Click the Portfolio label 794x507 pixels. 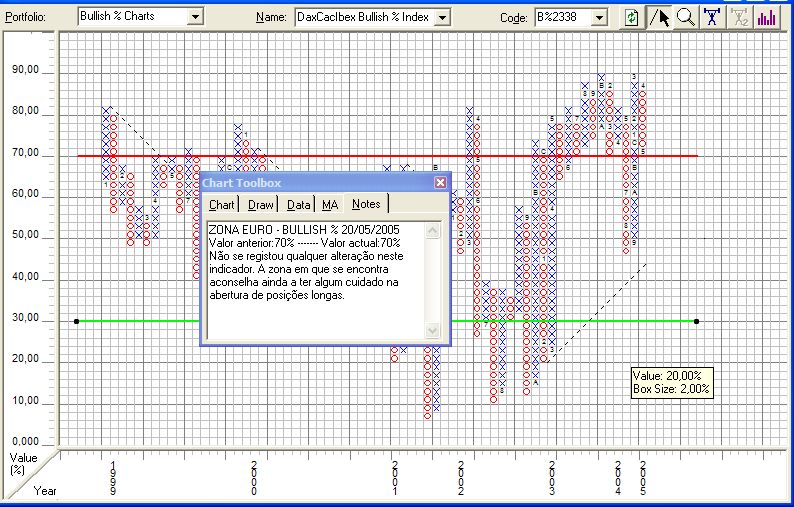25,17
